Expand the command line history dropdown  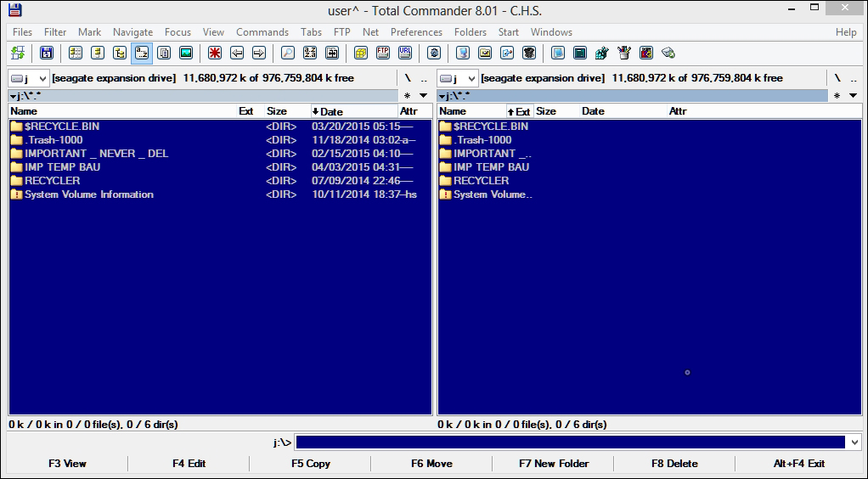pyautogui.click(x=854, y=442)
